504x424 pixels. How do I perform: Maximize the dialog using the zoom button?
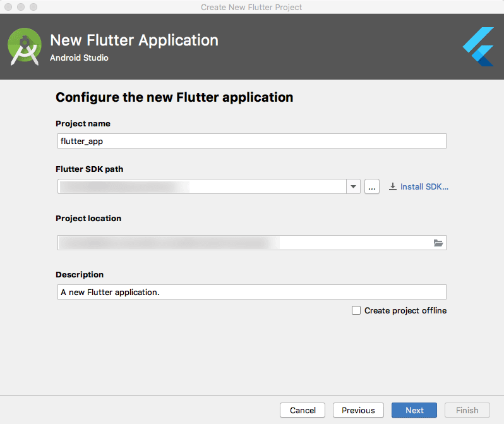coord(32,7)
